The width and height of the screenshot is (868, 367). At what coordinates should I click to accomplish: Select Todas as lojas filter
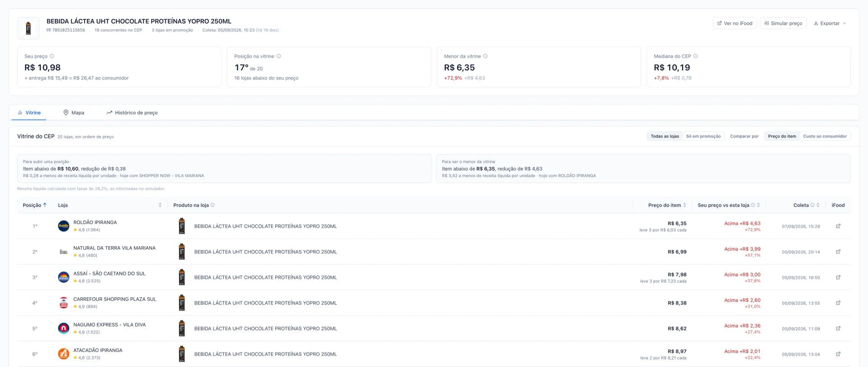click(665, 136)
